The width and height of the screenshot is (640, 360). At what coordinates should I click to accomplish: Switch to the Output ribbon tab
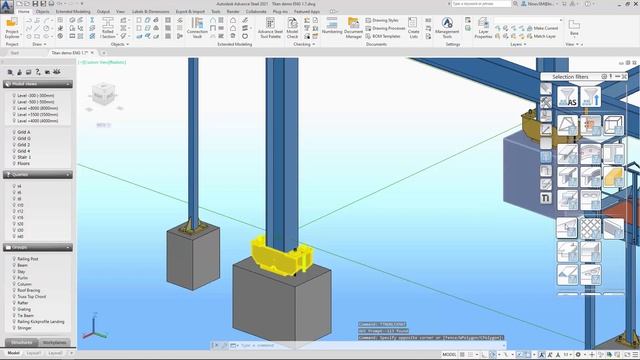click(x=103, y=11)
